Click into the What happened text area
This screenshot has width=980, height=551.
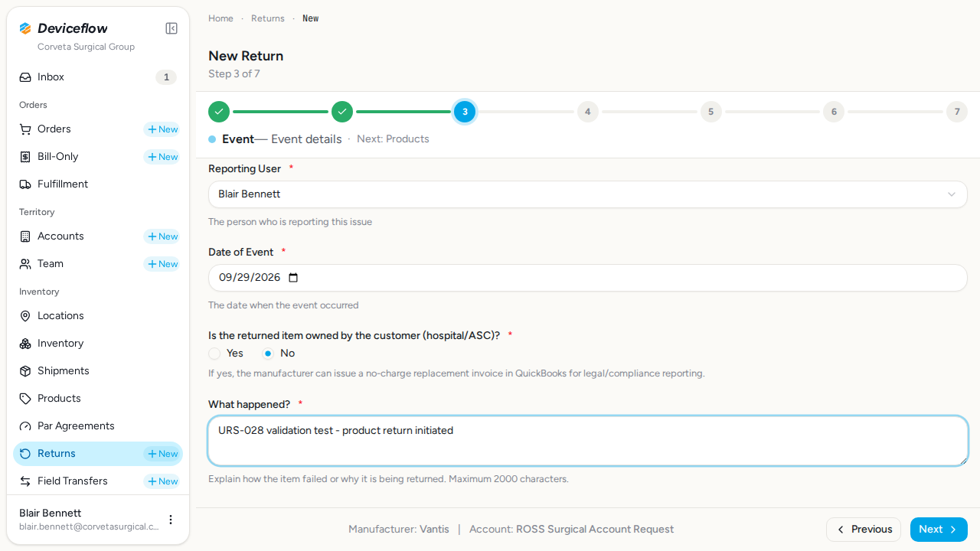coord(588,441)
